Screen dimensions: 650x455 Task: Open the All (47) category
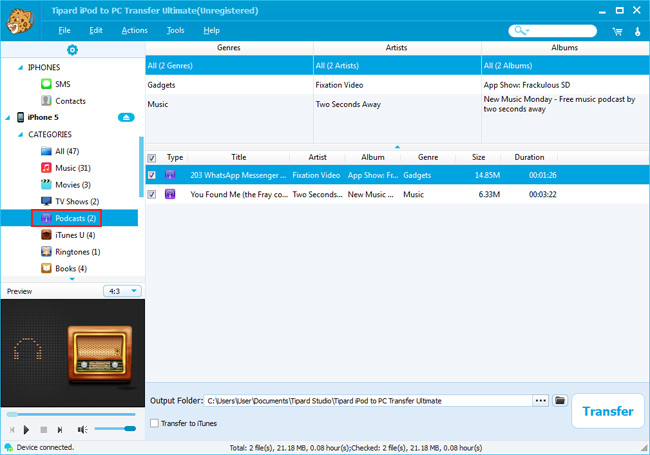[67, 151]
